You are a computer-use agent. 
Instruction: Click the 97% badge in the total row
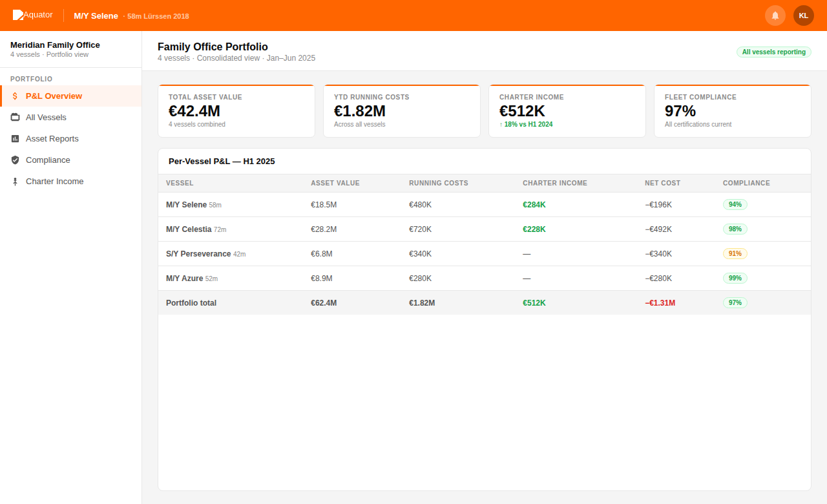click(735, 303)
